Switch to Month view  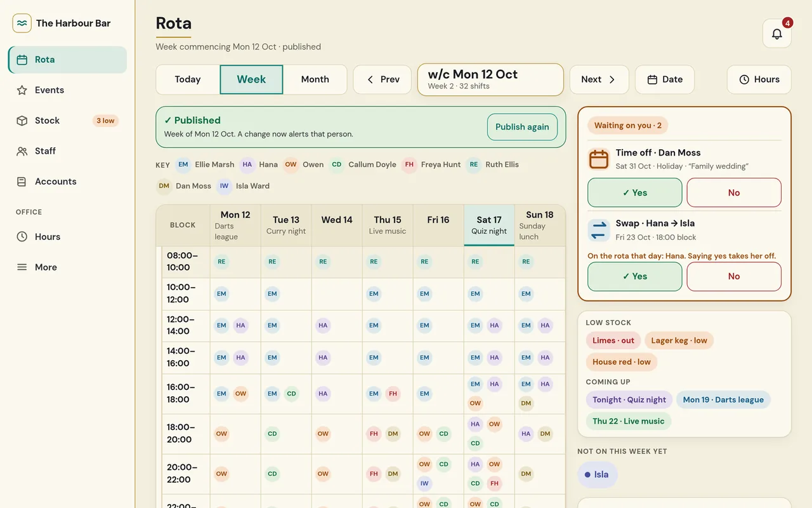click(x=315, y=79)
